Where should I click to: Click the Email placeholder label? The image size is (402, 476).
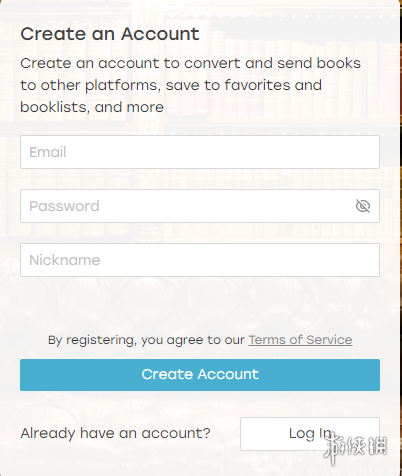tap(48, 152)
